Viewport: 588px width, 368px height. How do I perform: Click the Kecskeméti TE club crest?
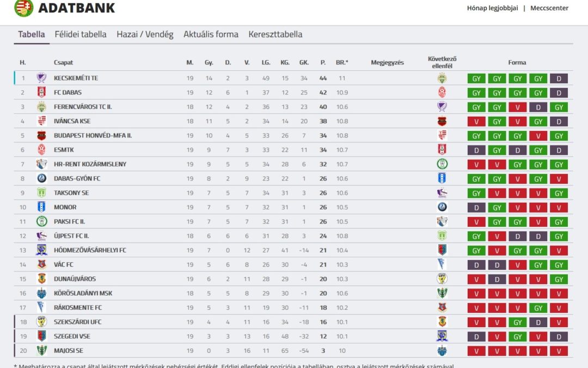pyautogui.click(x=41, y=78)
